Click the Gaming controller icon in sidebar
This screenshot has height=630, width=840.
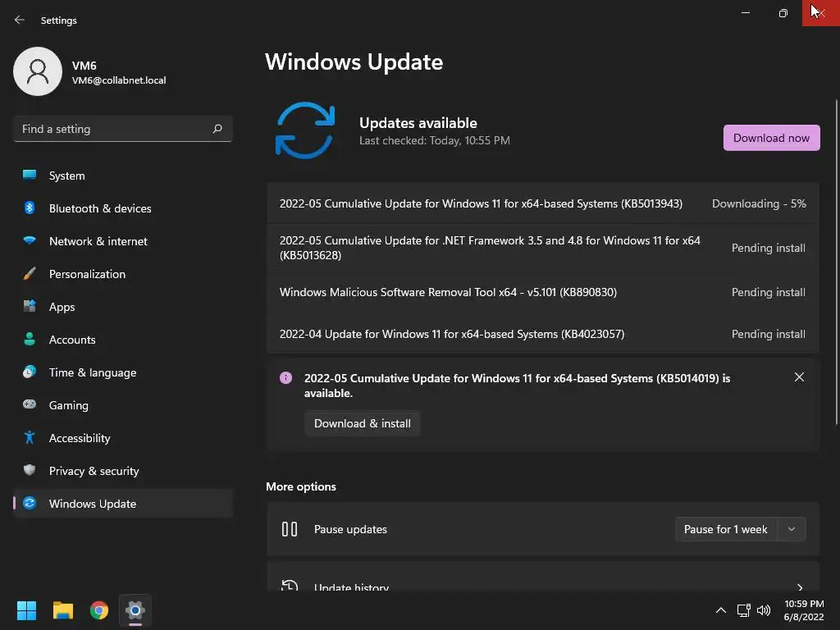[30, 404]
